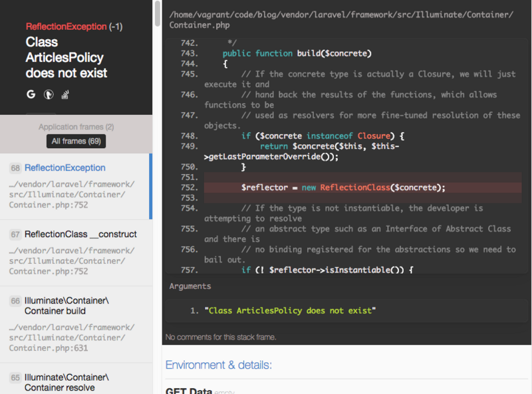Search the error on Google

click(31, 94)
